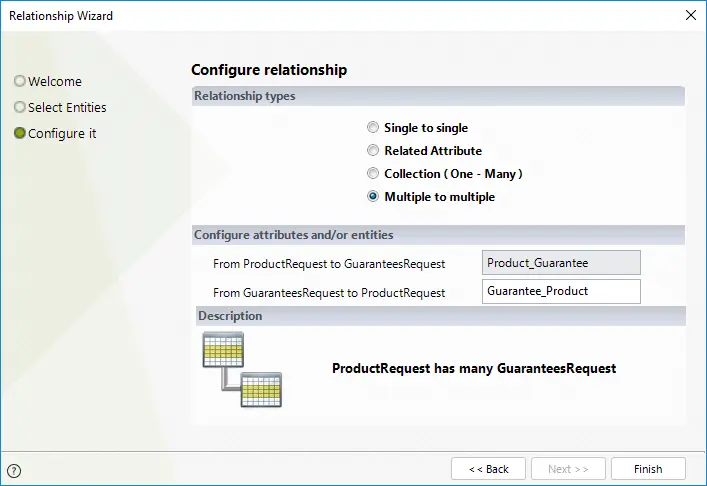Click the Product_Guarantee attribute field
This screenshot has width=707, height=486.
tap(561, 263)
